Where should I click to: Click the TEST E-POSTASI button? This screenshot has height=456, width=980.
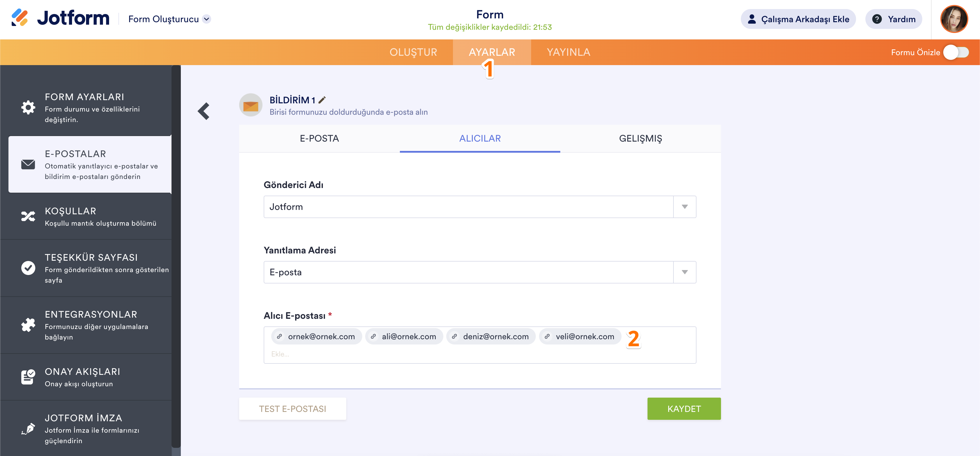click(292, 409)
